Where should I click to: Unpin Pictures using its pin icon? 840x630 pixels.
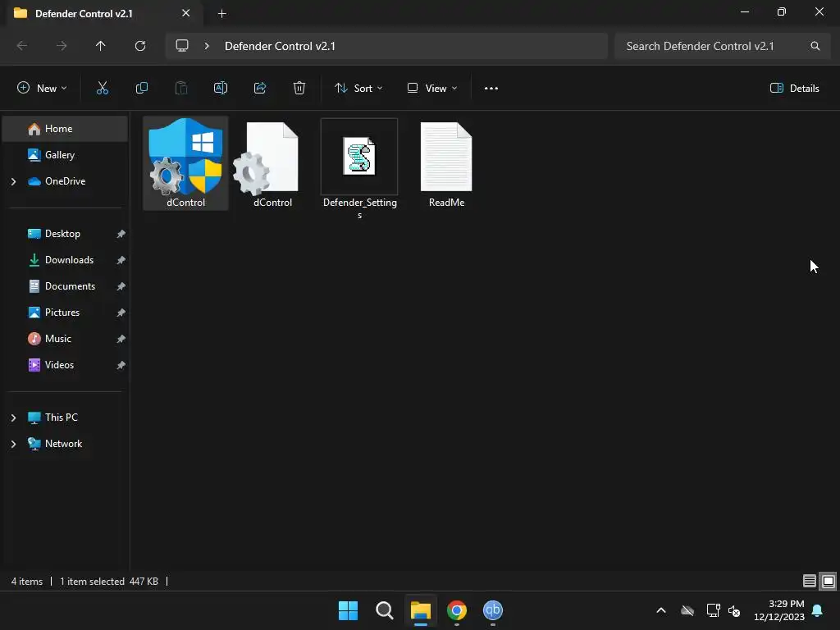121,313
